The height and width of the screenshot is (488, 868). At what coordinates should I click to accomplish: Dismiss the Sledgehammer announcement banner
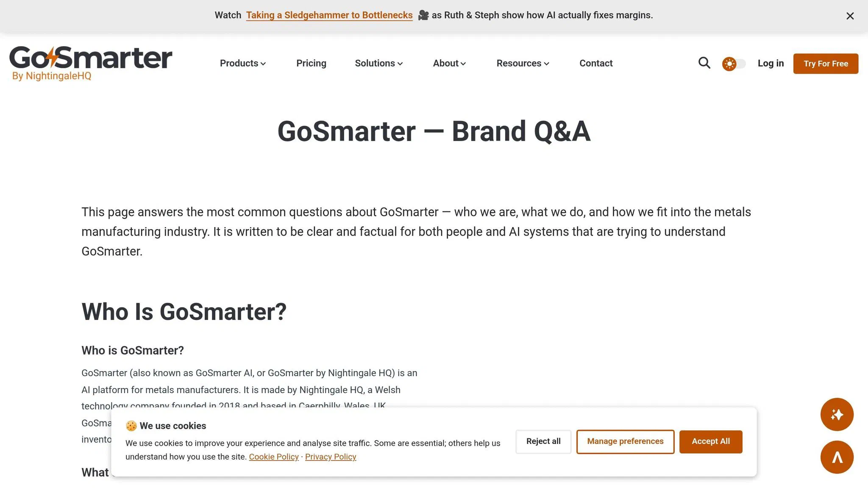pos(850,16)
